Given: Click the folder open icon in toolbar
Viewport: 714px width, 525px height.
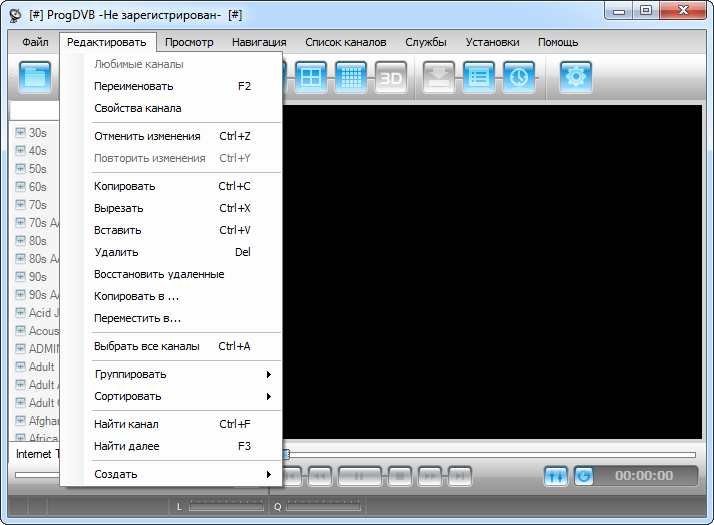Looking at the screenshot, I should coord(35,77).
